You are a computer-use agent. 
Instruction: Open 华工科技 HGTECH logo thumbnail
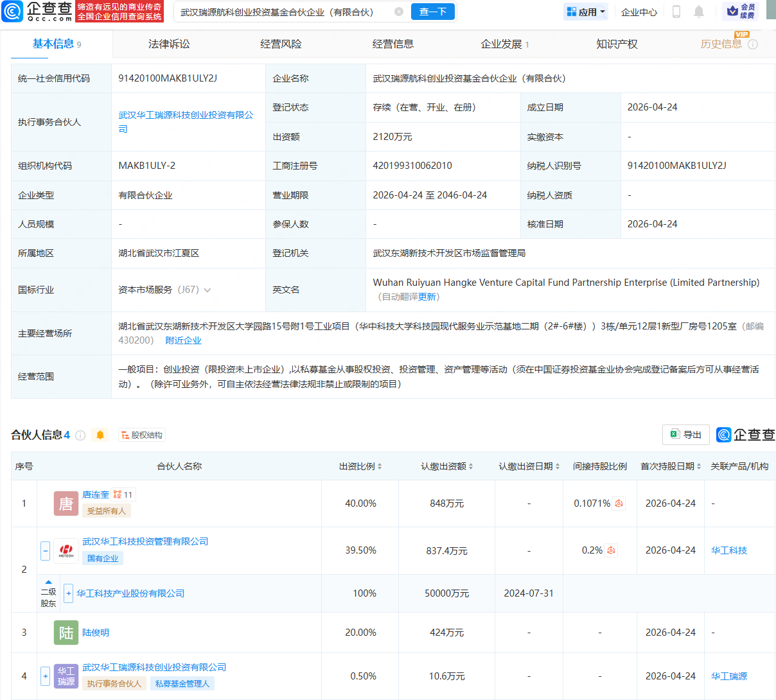(66, 550)
